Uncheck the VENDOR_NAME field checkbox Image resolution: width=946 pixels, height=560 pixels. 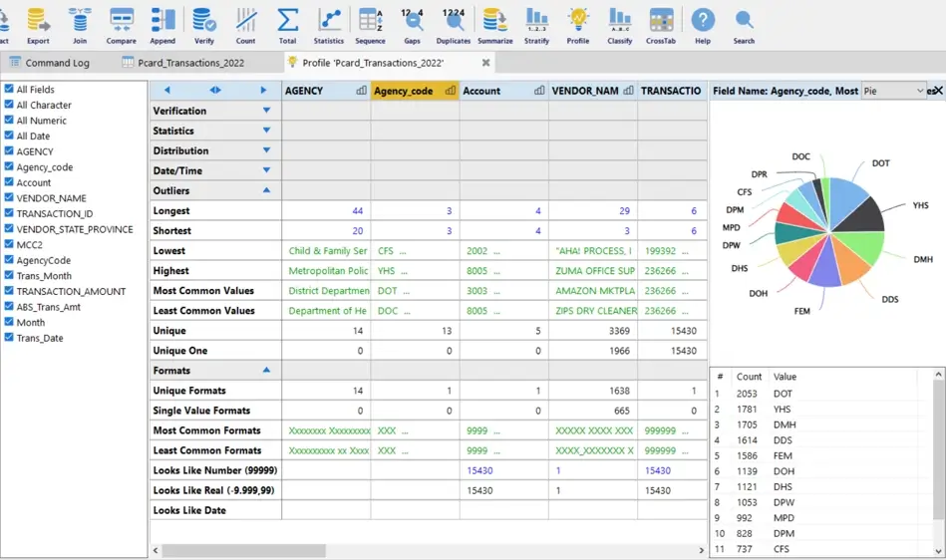coord(9,197)
